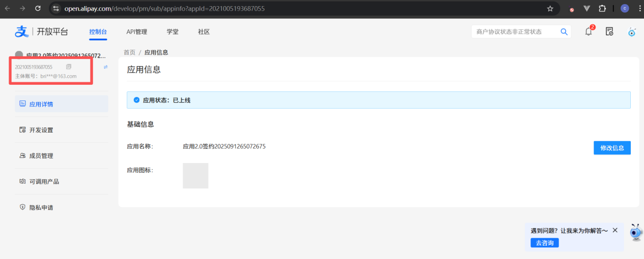This screenshot has width=644, height=259.
Task: Bookmark this page with the star icon
Action: click(x=550, y=9)
